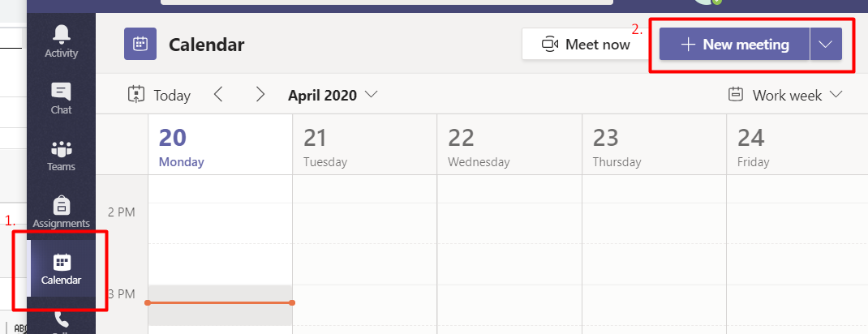Select the Wednesday 22 column header
This screenshot has height=334, width=868.
[x=509, y=146]
